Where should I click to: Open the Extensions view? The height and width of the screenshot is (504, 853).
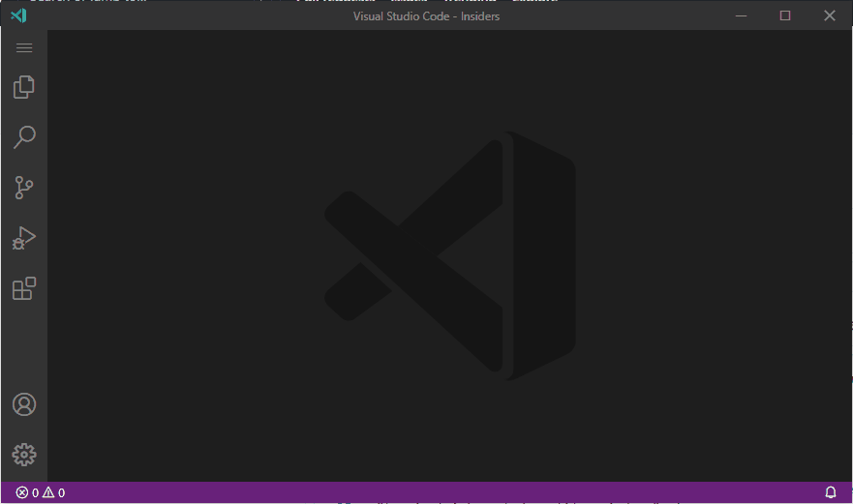point(24,288)
